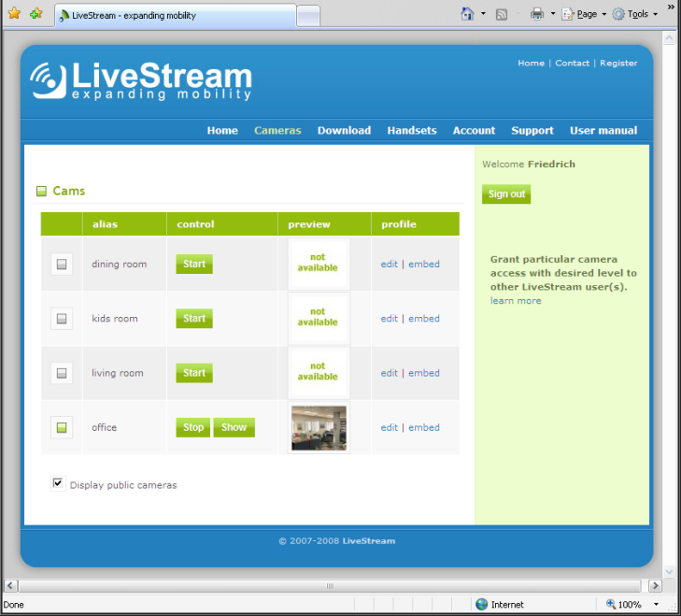The image size is (681, 616).
Task: Start the living room camera
Action: click(194, 373)
